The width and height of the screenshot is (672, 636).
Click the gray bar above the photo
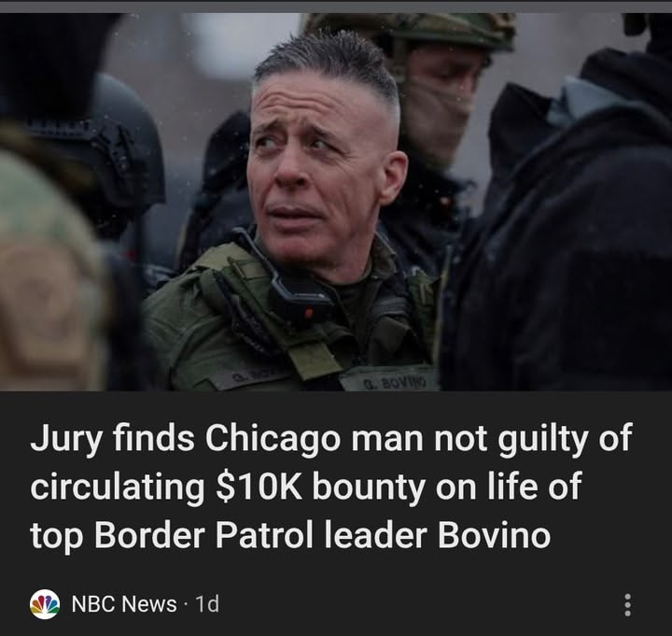[x=336, y=7]
